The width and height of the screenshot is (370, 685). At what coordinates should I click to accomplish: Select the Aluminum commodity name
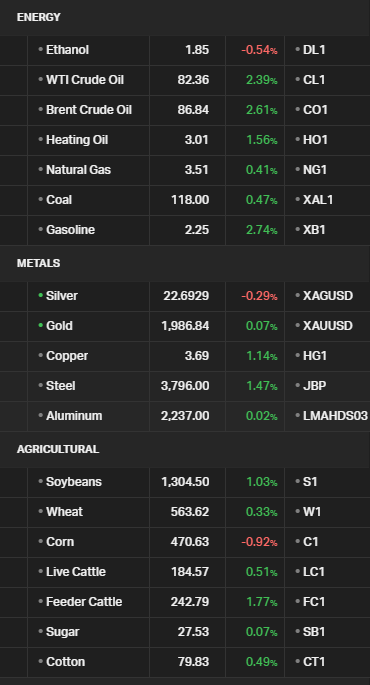pyautogui.click(x=74, y=416)
